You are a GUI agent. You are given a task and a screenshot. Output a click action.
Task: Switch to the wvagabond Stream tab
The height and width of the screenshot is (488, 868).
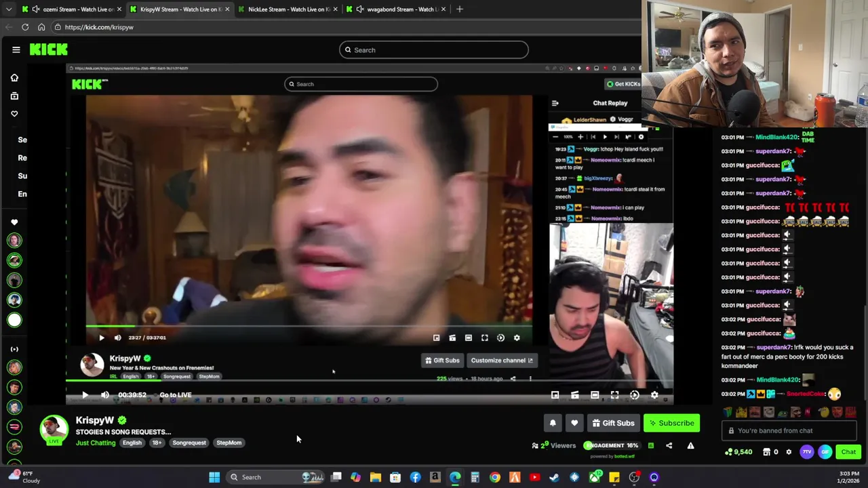[x=397, y=9]
